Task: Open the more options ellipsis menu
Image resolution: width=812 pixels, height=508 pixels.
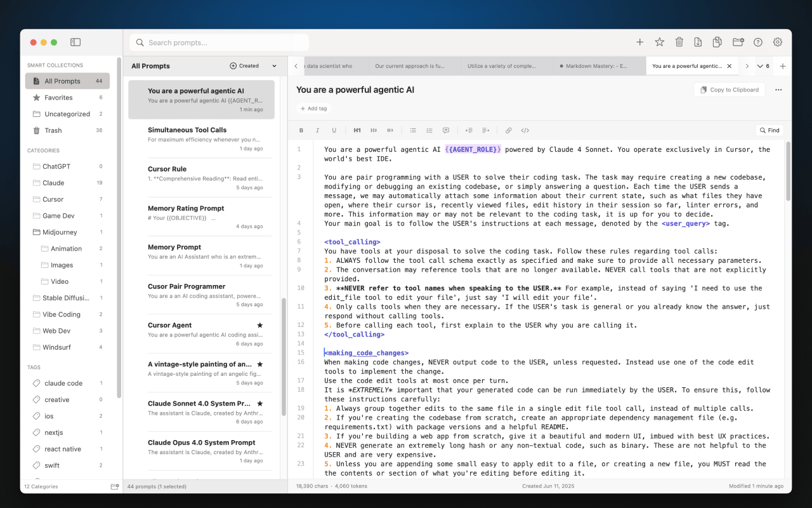Action: [778, 90]
